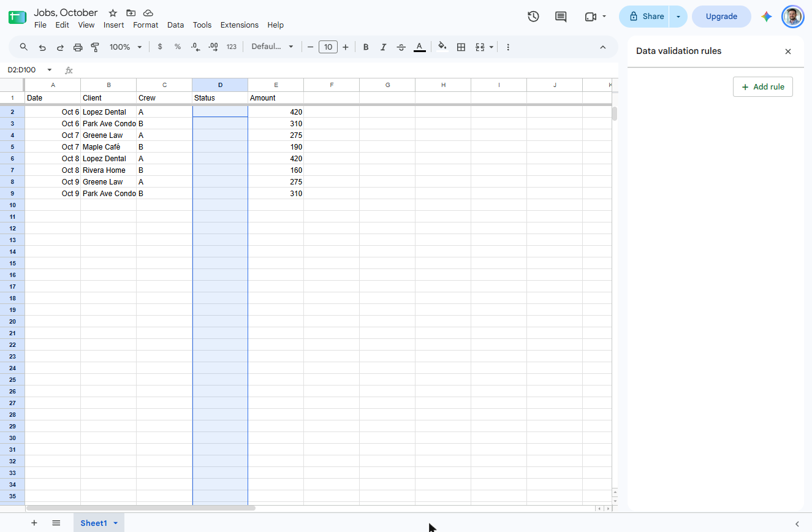The width and height of the screenshot is (812, 532).
Task: Open the File menu
Action: [40, 25]
